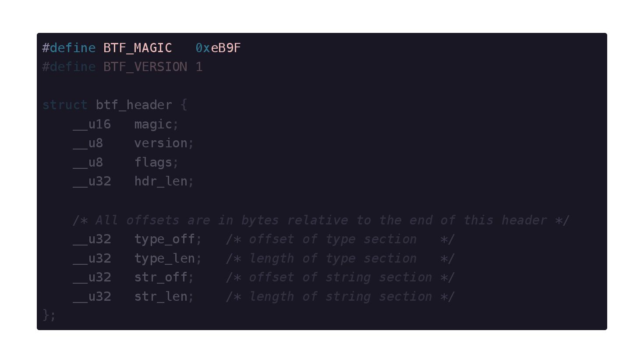
Task: Click the str_off field name
Action: (161, 278)
